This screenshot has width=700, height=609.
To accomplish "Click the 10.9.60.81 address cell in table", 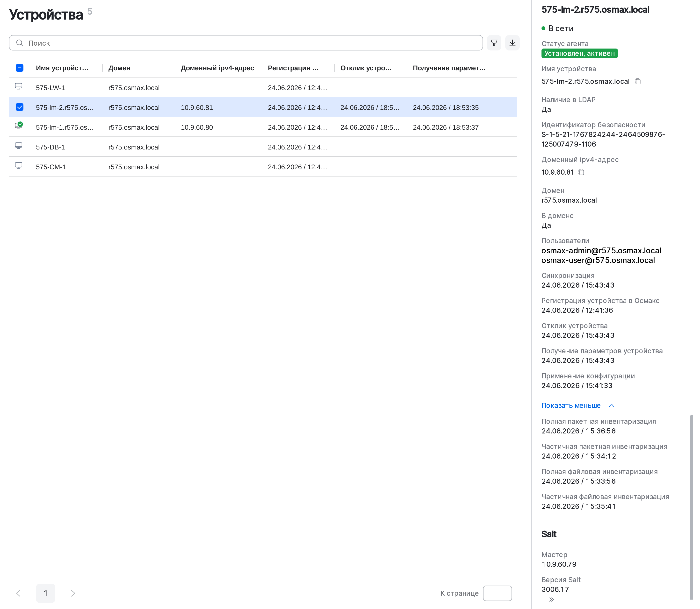I will pyautogui.click(x=197, y=107).
